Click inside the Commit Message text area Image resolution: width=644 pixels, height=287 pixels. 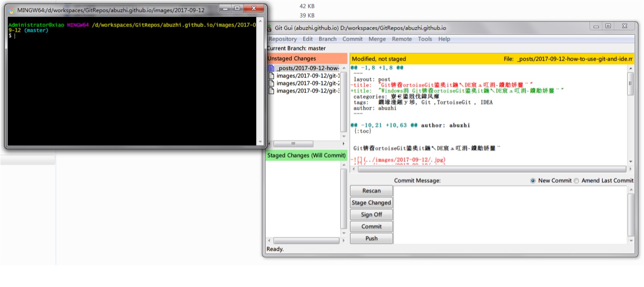[x=509, y=214]
